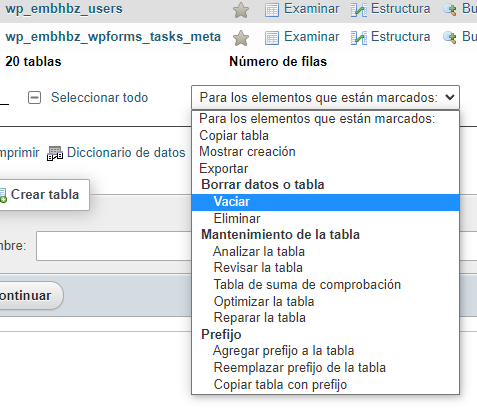Star wp_embhbz_users table as favorite

[241, 10]
